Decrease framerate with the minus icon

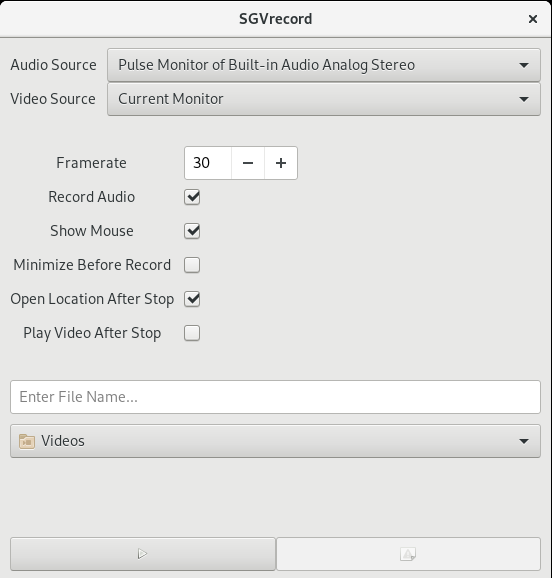pyautogui.click(x=248, y=163)
